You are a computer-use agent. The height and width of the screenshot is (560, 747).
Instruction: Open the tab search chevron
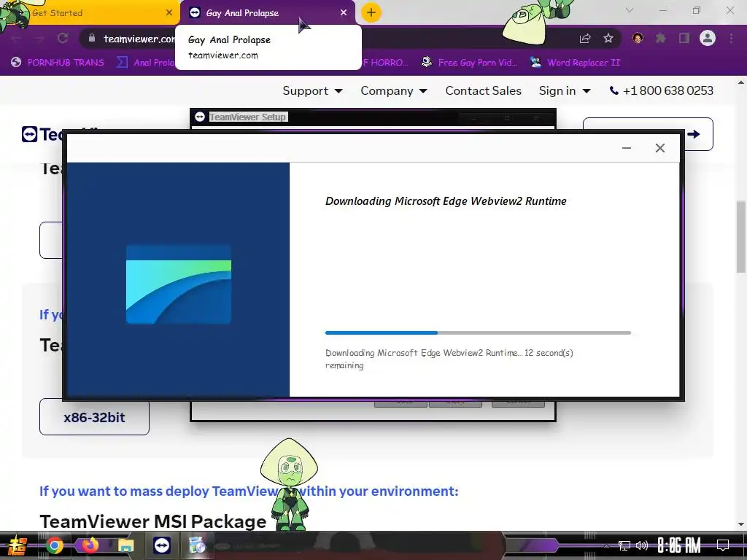click(630, 10)
